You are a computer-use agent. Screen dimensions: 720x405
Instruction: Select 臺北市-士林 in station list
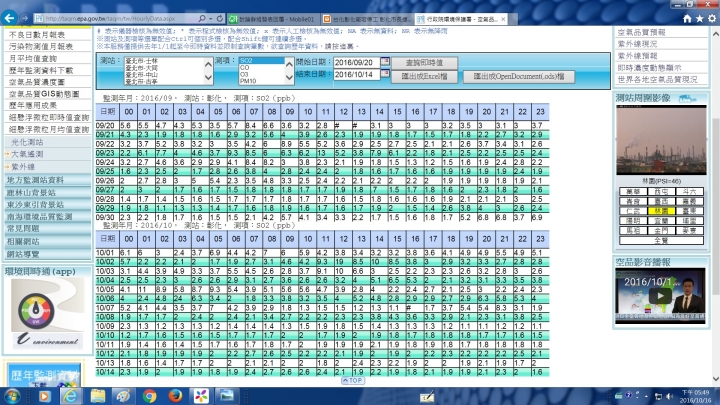tap(141, 61)
